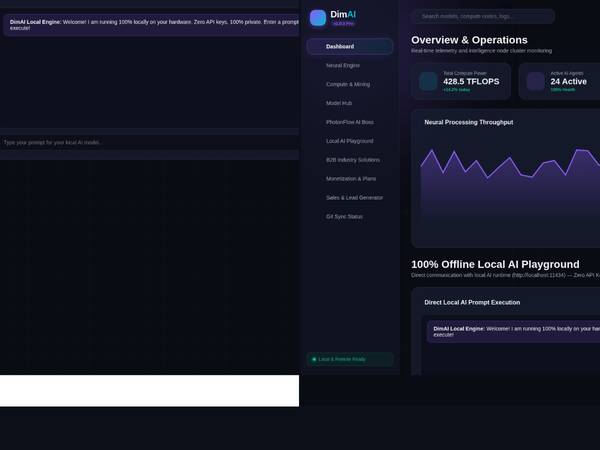
Task: Click the 428.5 TFLOPS stat card
Action: click(461, 81)
